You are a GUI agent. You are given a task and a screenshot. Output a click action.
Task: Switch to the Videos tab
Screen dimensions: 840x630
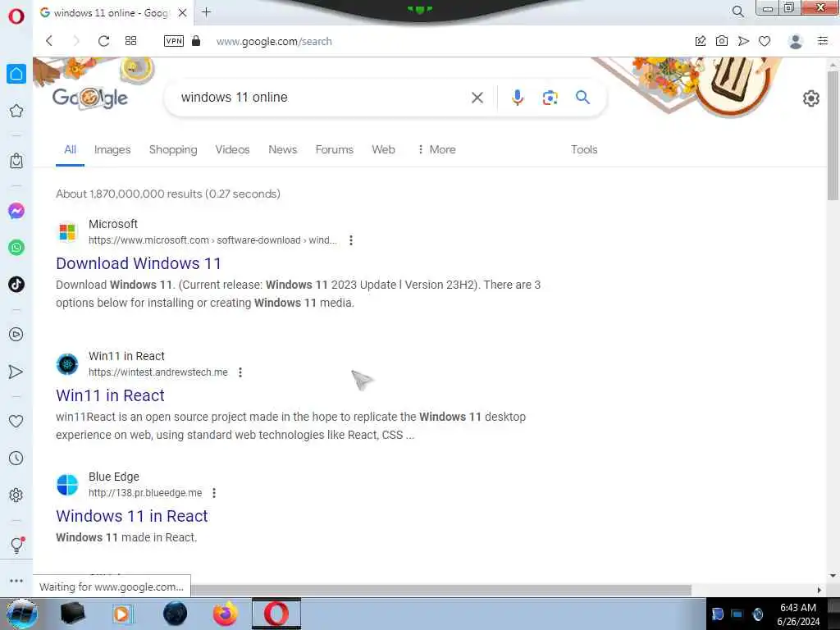(x=232, y=149)
